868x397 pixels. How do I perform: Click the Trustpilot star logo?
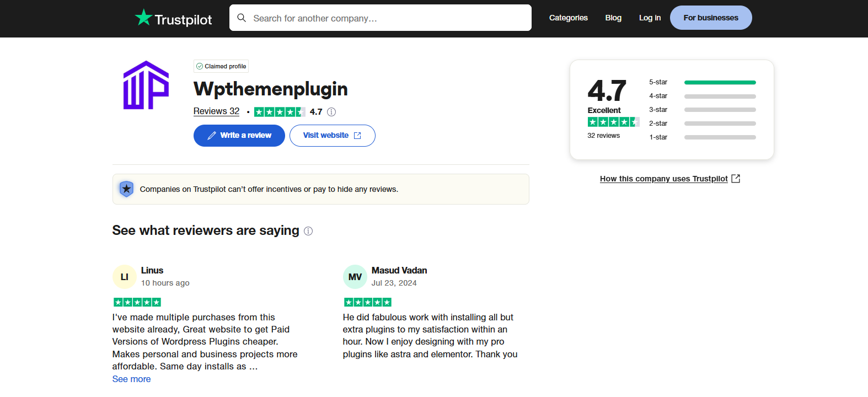(143, 18)
